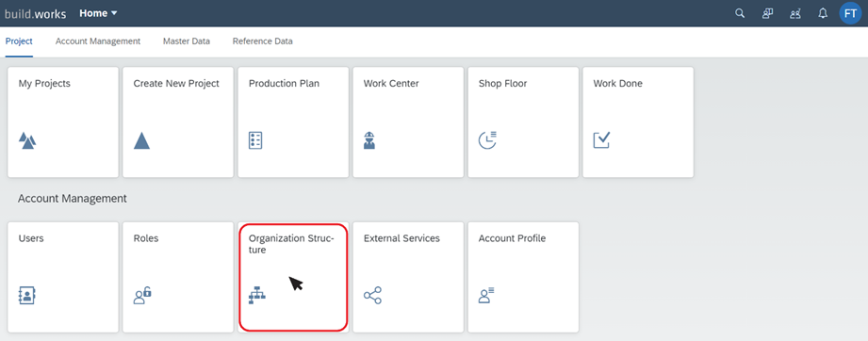Click the My Projects mountains icon

click(x=27, y=140)
